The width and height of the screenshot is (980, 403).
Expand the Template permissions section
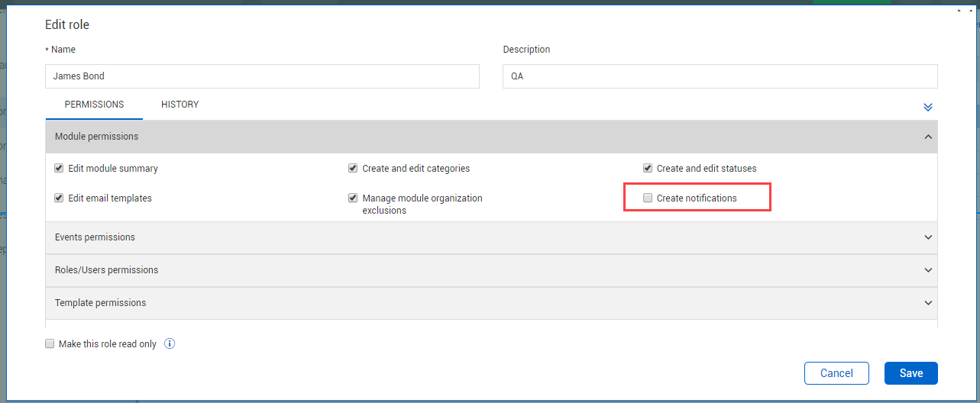[x=928, y=303]
